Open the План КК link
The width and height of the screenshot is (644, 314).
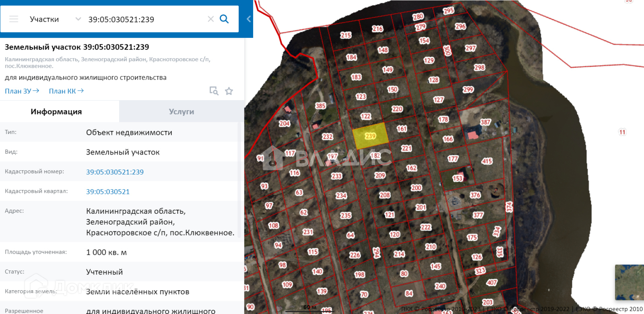pyautogui.click(x=66, y=91)
